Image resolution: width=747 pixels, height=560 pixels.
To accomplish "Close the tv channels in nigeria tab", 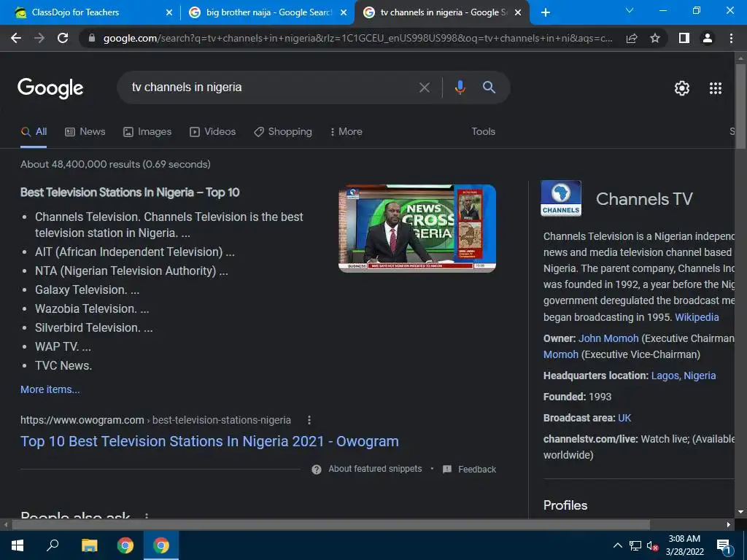I will point(518,12).
